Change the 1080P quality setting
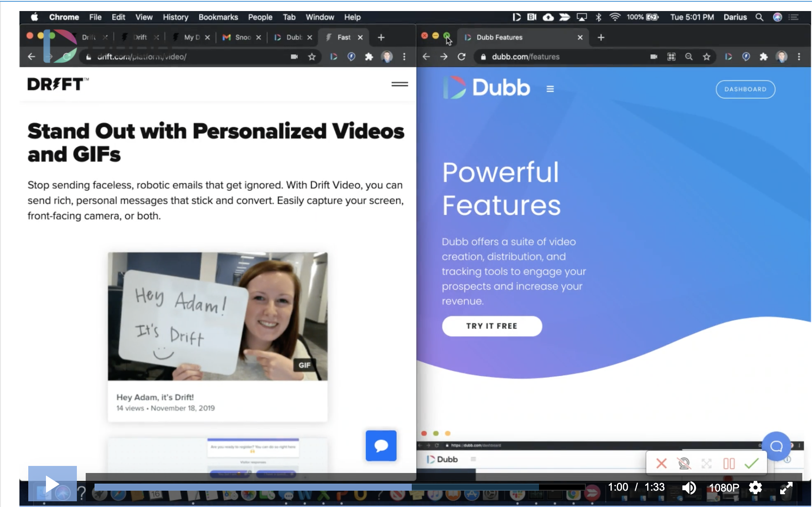This screenshot has width=812, height=507. [x=724, y=488]
